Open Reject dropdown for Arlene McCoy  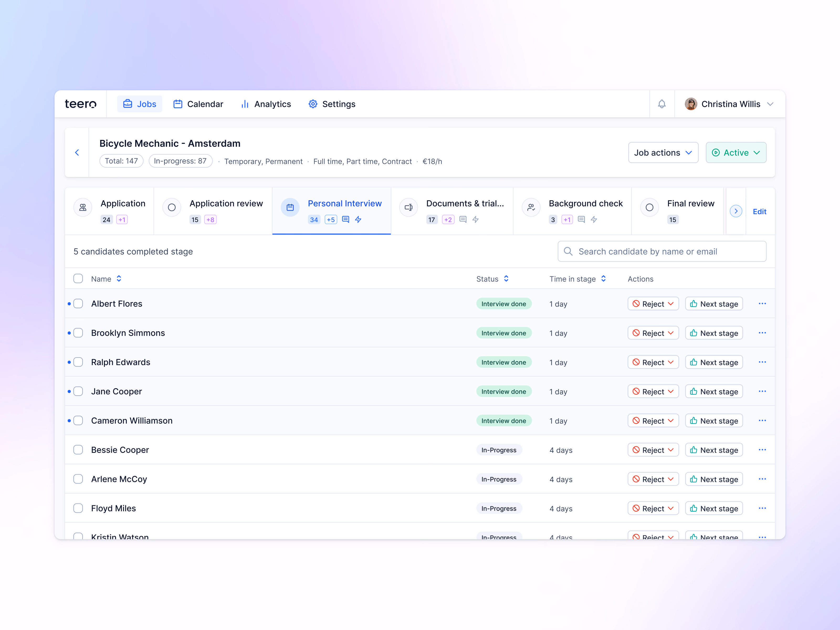pyautogui.click(x=653, y=479)
